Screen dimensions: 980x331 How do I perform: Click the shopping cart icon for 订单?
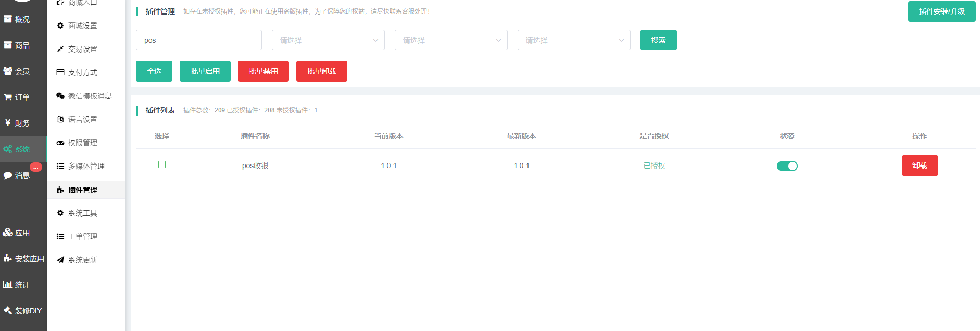click(x=8, y=97)
